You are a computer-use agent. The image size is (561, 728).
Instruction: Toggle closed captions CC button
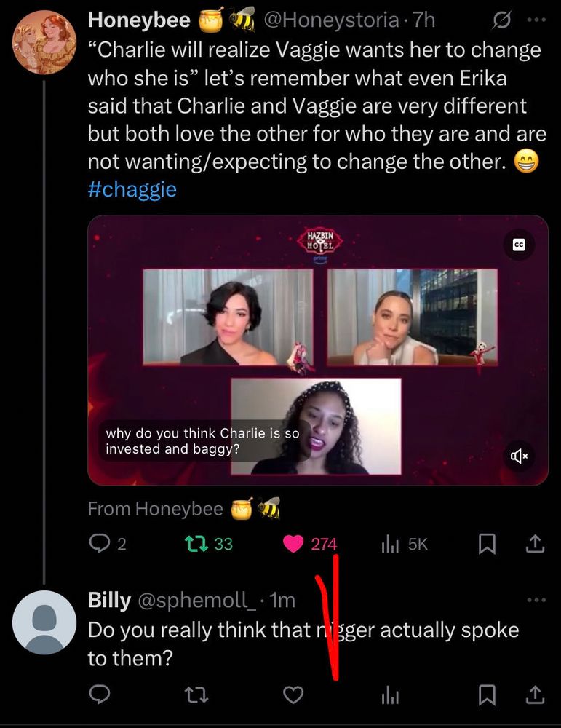tap(519, 245)
